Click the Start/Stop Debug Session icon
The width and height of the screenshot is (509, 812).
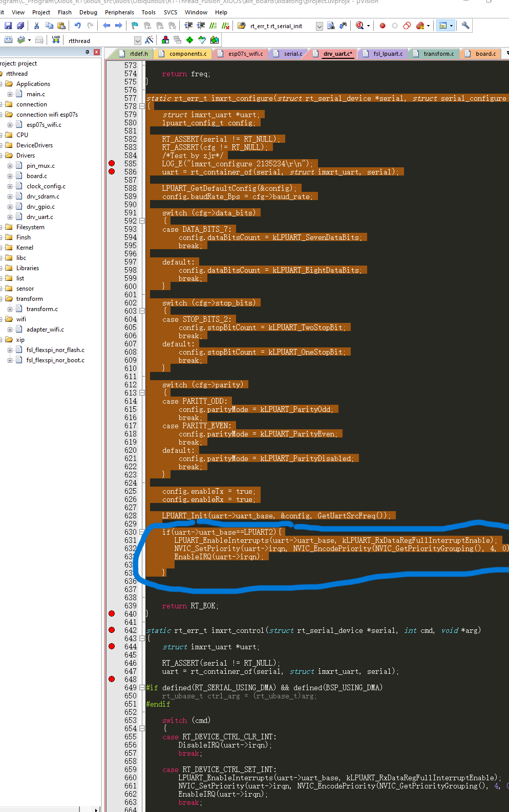tap(359, 26)
